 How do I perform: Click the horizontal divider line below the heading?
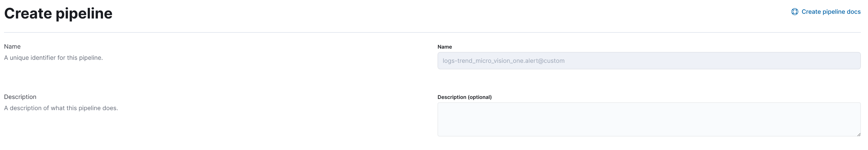click(x=432, y=32)
